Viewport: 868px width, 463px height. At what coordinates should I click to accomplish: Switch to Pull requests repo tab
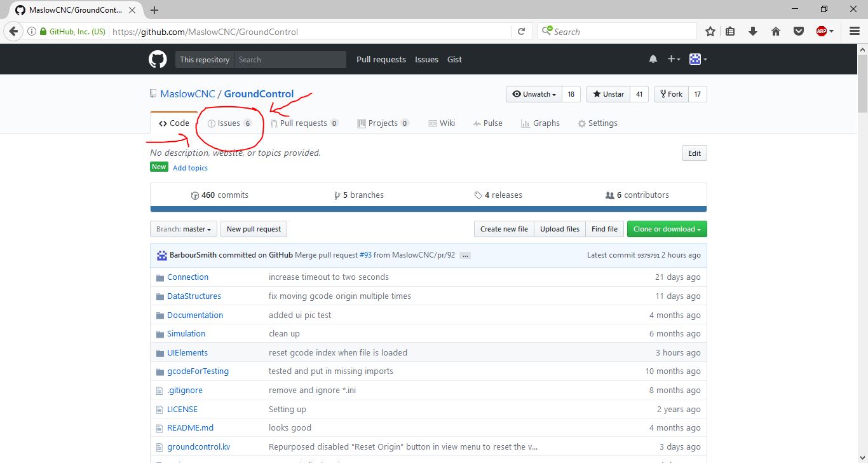(304, 123)
